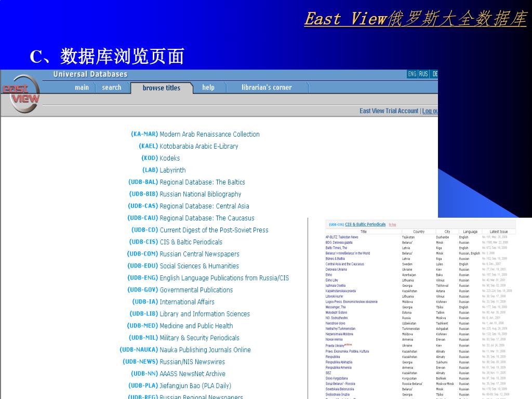Click the Latest Issue column header
This screenshot has width=532, height=399.
pos(499,231)
